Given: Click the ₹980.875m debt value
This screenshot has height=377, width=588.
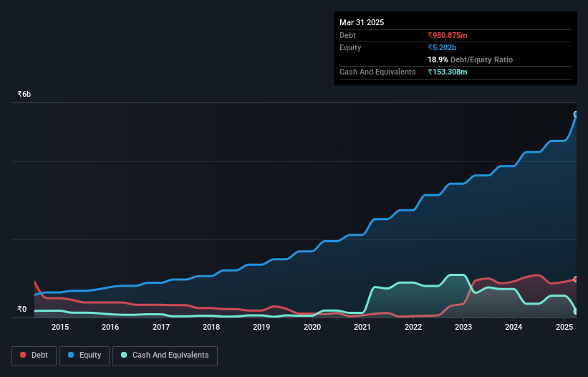Looking at the screenshot, I should point(448,35).
